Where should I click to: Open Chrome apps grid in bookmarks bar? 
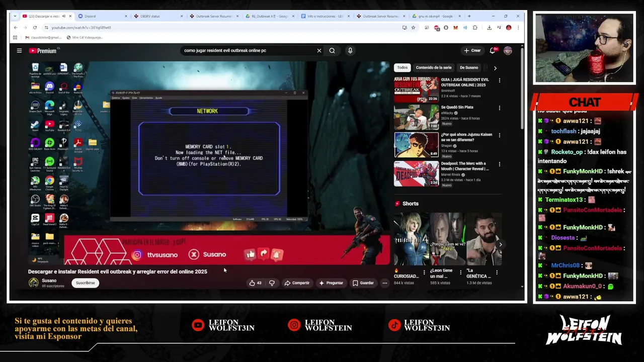click(x=15, y=37)
